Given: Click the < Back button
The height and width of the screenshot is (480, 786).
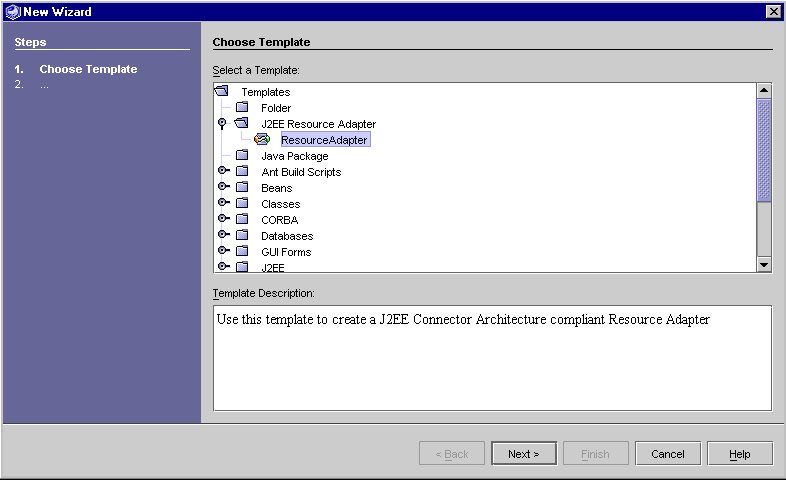Looking at the screenshot, I should [452, 453].
